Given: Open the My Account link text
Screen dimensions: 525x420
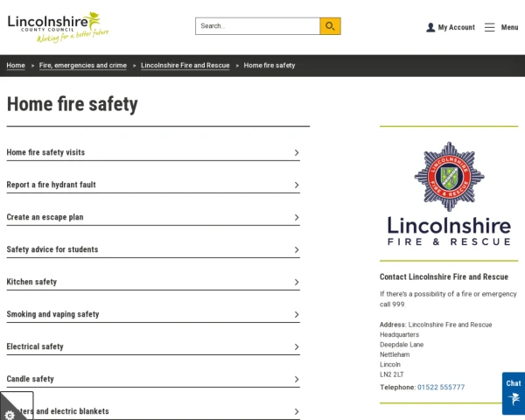Looking at the screenshot, I should (x=457, y=27).
